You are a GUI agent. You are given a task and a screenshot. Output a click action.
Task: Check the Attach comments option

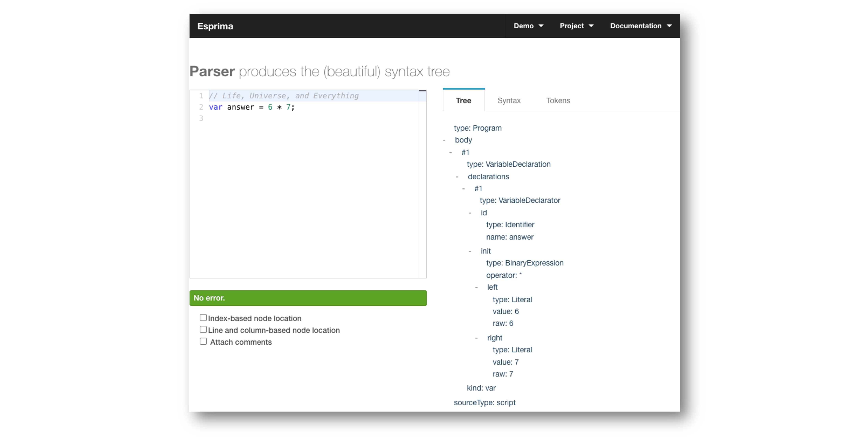pos(203,341)
